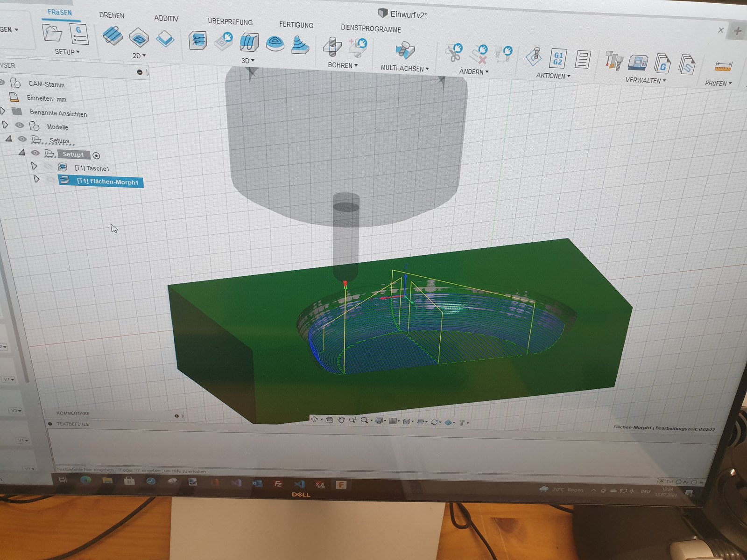The image size is (747, 560).
Task: Open the VERWALTEN dropdown menu
Action: 646,80
